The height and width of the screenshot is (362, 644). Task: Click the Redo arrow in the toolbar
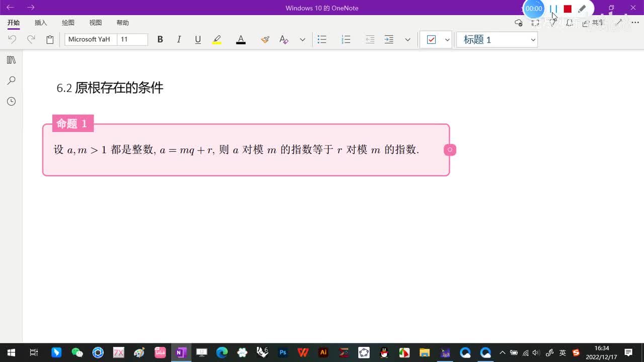[31, 39]
